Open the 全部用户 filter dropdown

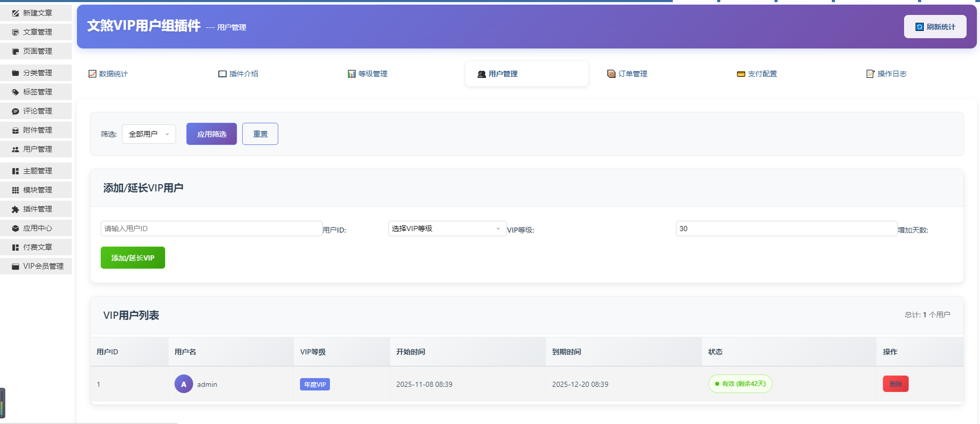tap(149, 134)
